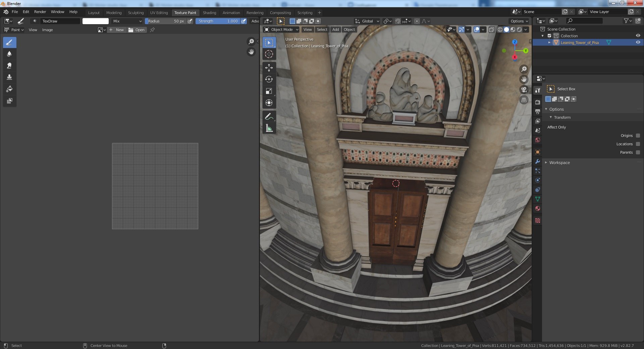Activate the Scale tool in viewport
Viewport: 644px width, 349px height.
(x=269, y=91)
